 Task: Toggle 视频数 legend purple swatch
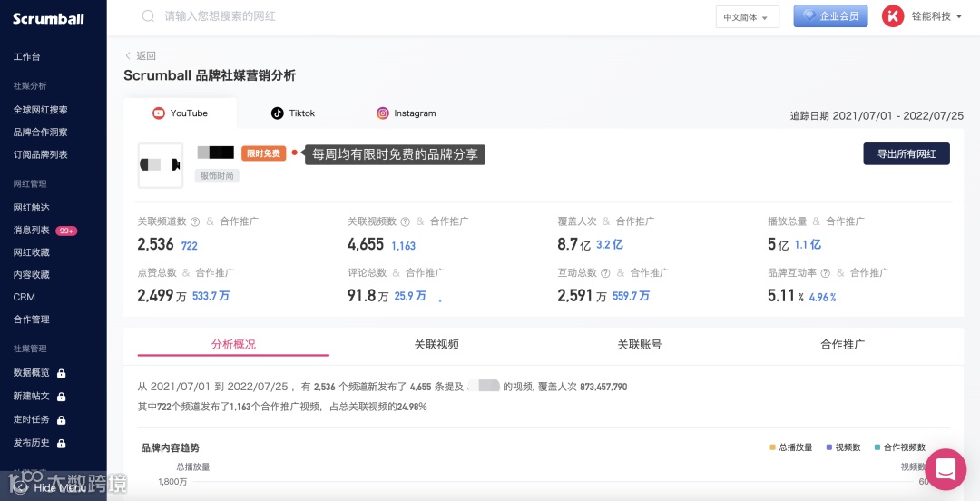[829, 447]
